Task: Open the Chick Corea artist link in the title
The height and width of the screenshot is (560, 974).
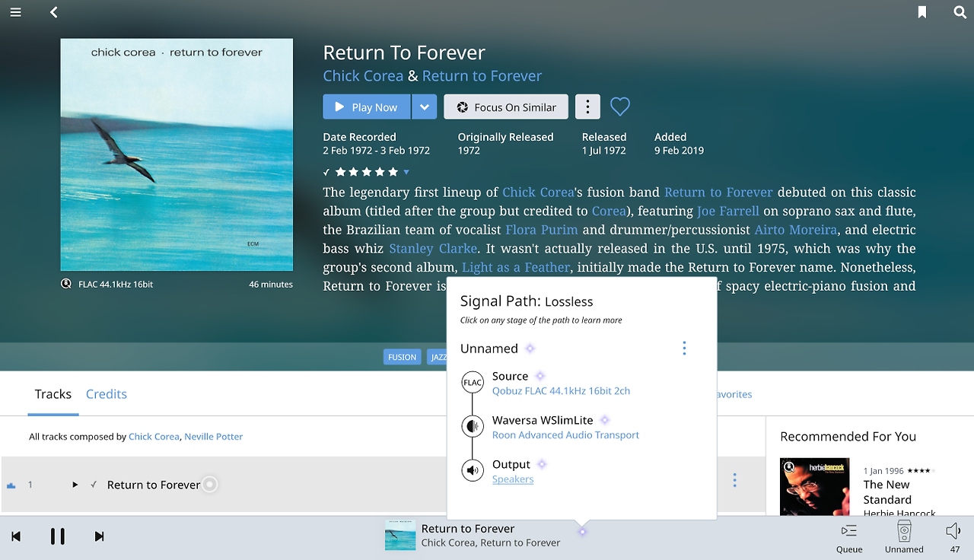Action: coord(363,76)
